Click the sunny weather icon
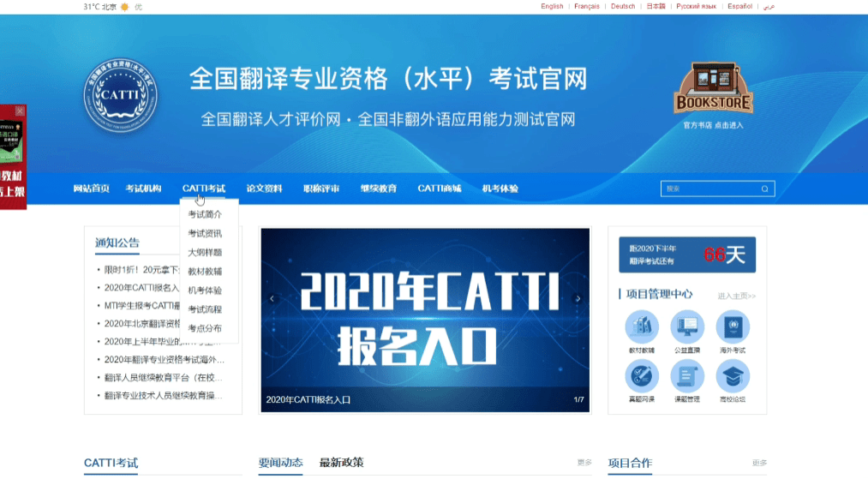This screenshot has height=479, width=868. click(x=125, y=7)
